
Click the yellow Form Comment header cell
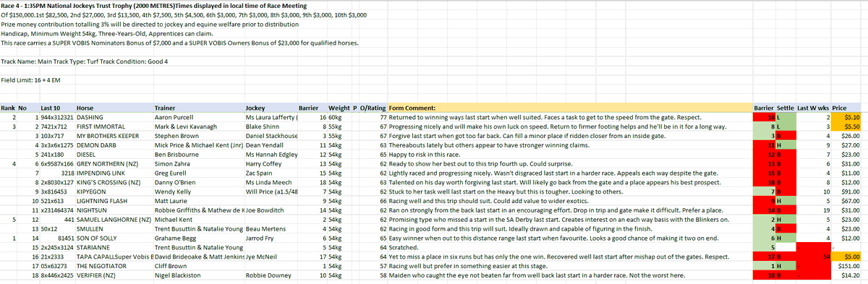click(569, 108)
